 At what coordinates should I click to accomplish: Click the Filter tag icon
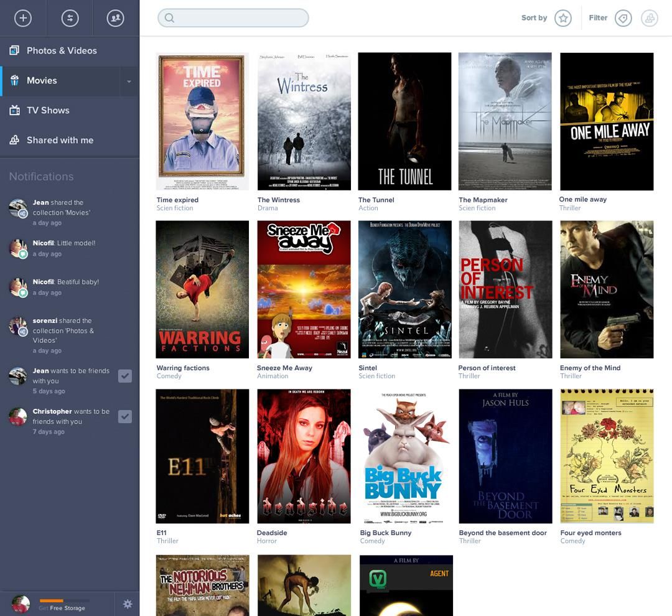623,18
